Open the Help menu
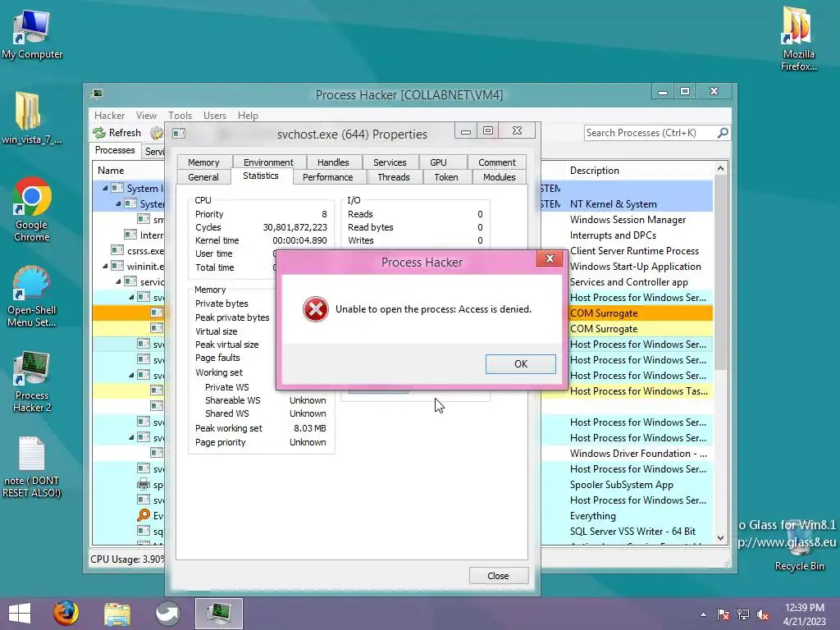Viewport: 840px width, 630px height. tap(248, 115)
